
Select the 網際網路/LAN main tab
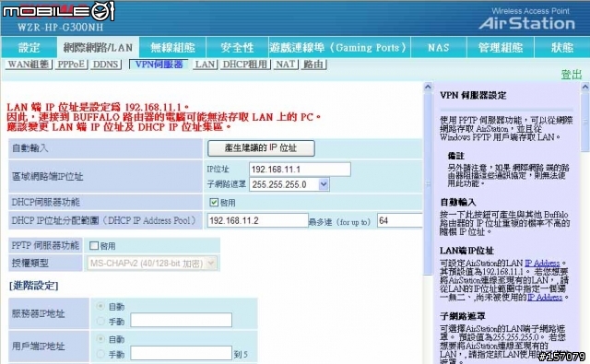click(98, 47)
